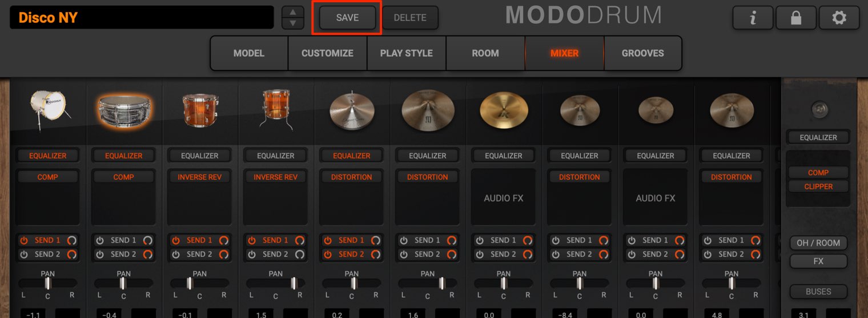Switch to the GROOVES tab
This screenshot has height=318, width=868.
(643, 53)
